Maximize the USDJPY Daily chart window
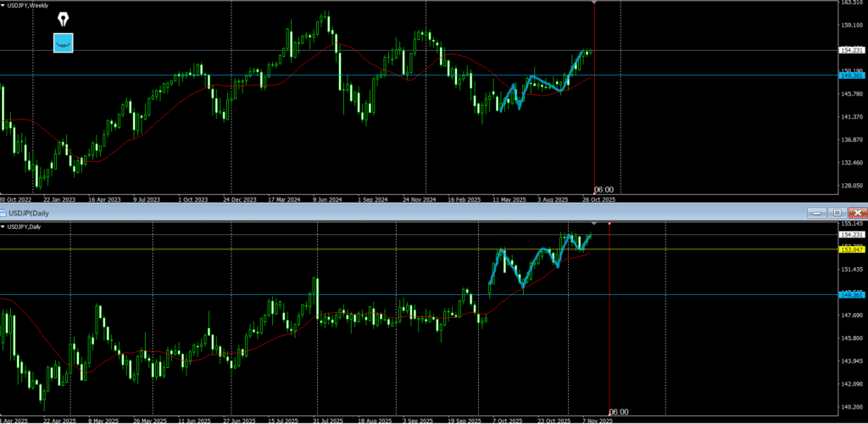The image size is (868, 424). tap(837, 212)
